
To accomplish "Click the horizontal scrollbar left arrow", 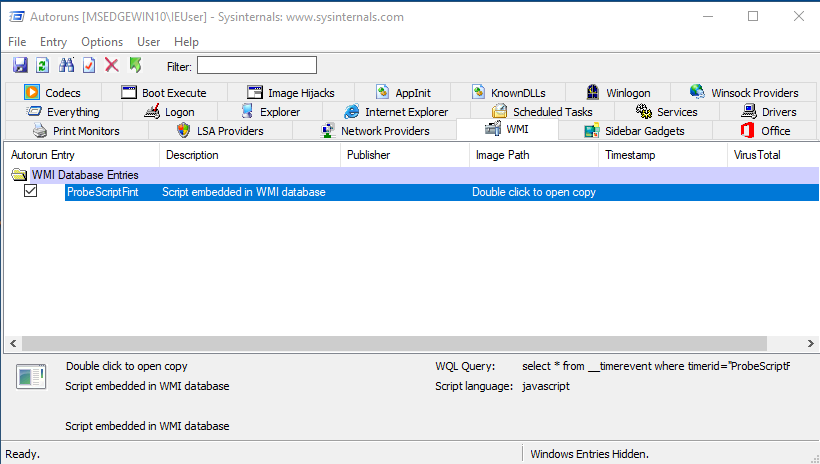I will 13,344.
